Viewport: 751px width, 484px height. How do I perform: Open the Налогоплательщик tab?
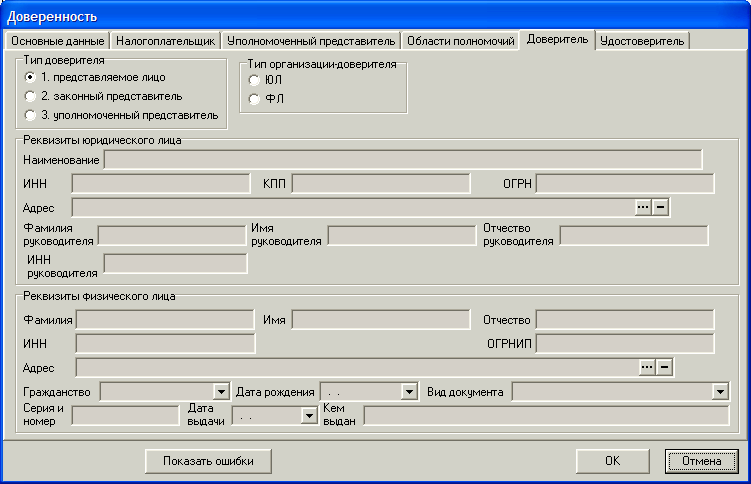[x=165, y=41]
